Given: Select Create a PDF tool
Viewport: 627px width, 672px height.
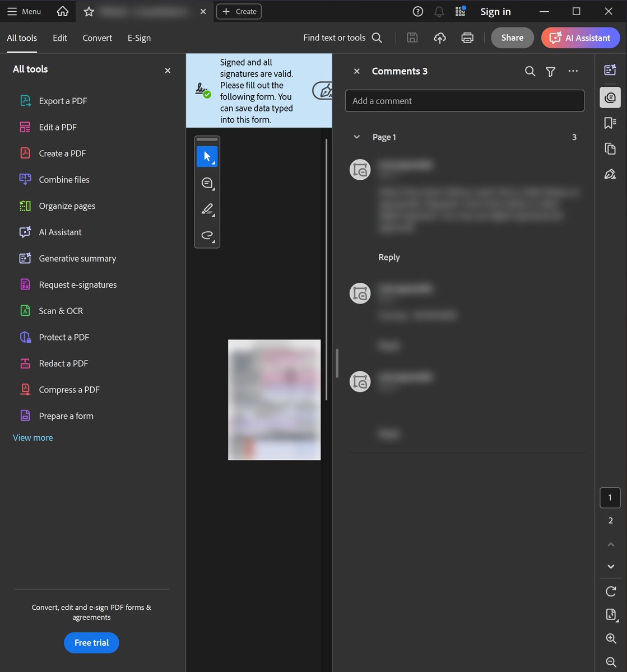Looking at the screenshot, I should pyautogui.click(x=53, y=153).
